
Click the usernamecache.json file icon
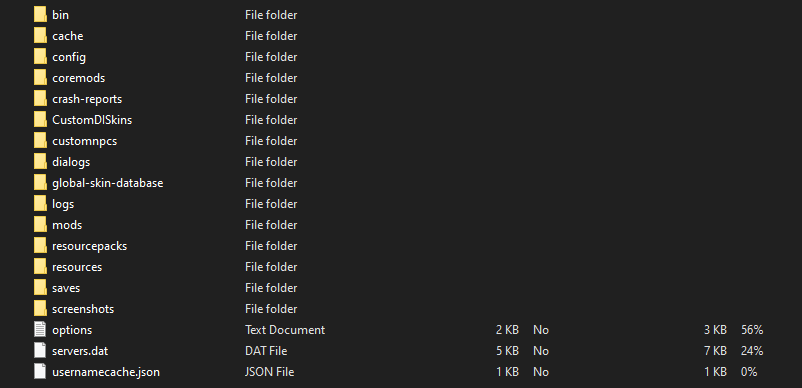tap(40, 372)
